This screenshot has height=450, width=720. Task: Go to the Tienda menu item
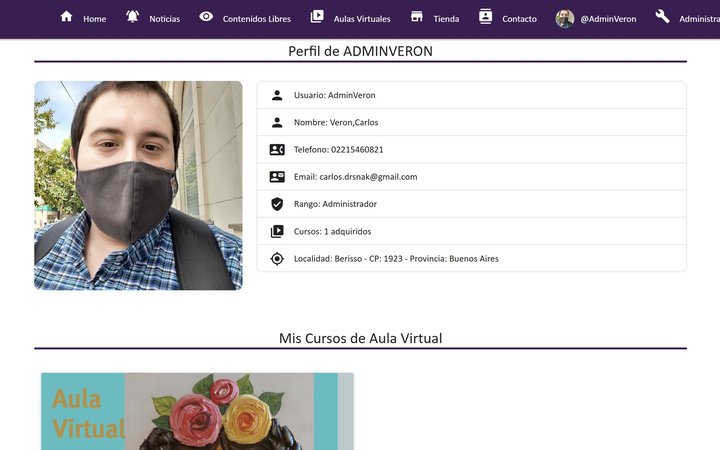[x=446, y=19]
